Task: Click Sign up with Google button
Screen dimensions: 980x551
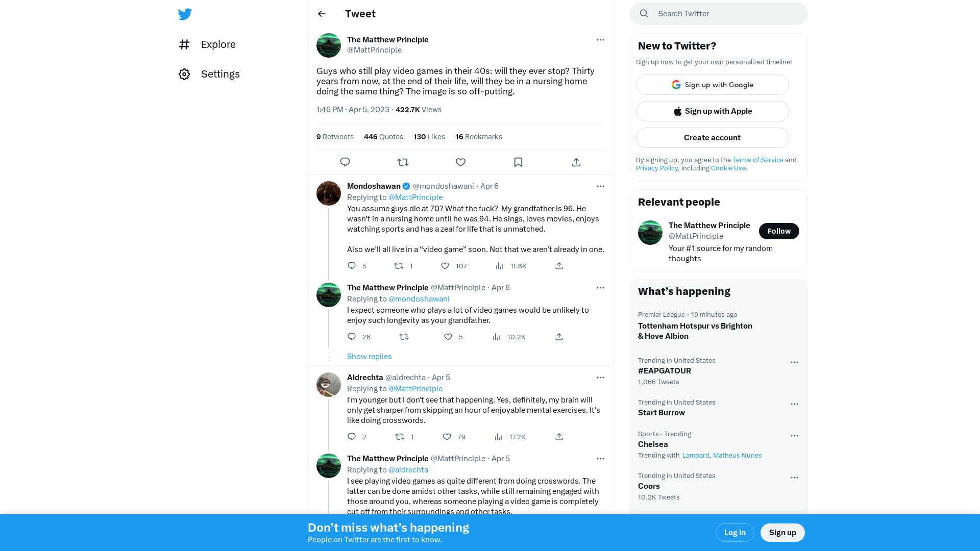Action: click(712, 85)
